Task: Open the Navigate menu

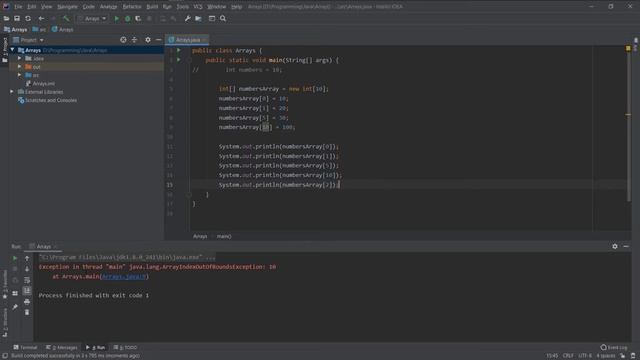Action: point(67,7)
